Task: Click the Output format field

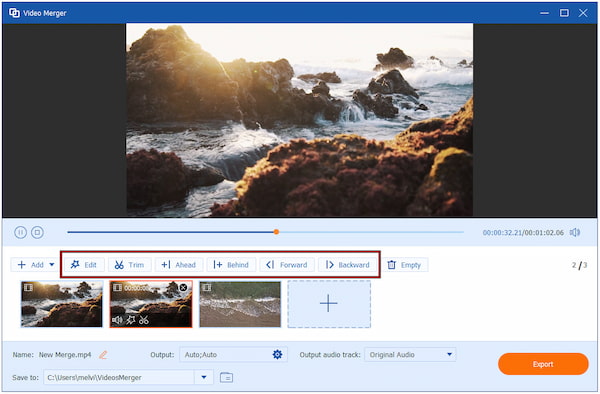Action: click(233, 355)
